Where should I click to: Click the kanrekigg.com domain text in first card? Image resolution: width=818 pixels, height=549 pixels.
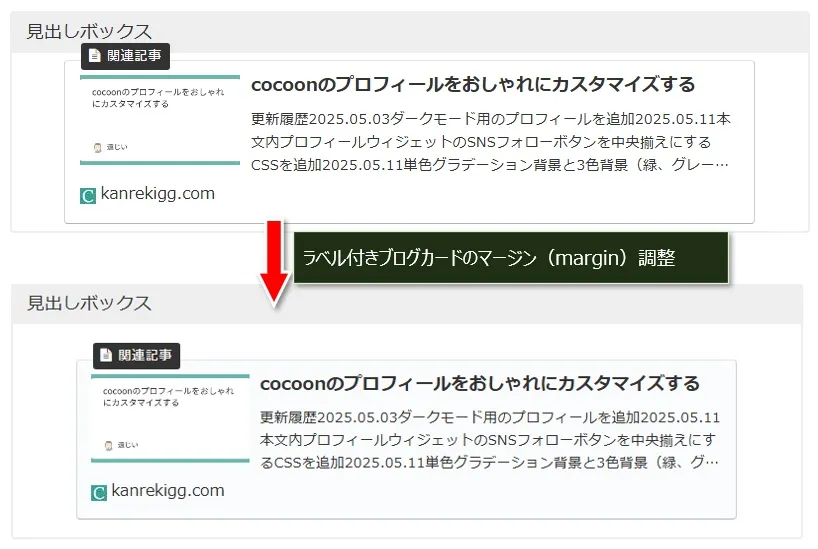pos(157,194)
